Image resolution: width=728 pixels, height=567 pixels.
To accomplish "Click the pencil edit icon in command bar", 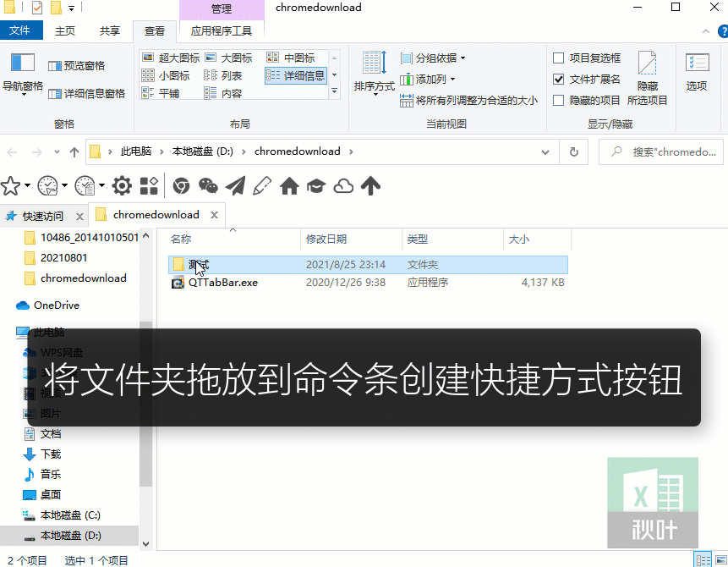I will (262, 186).
